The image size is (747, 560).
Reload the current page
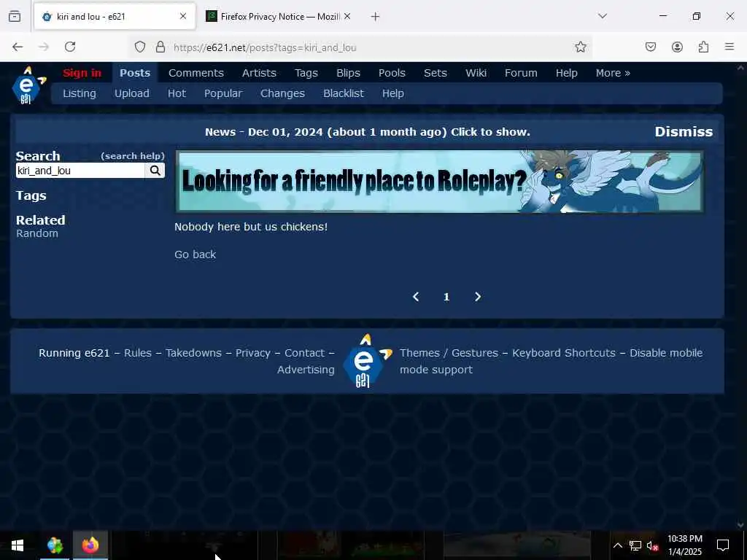(70, 47)
